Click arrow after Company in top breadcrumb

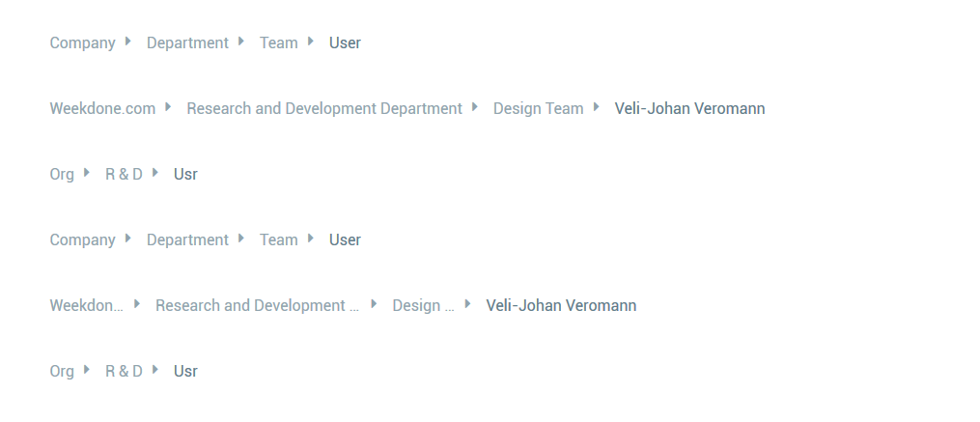127,42
